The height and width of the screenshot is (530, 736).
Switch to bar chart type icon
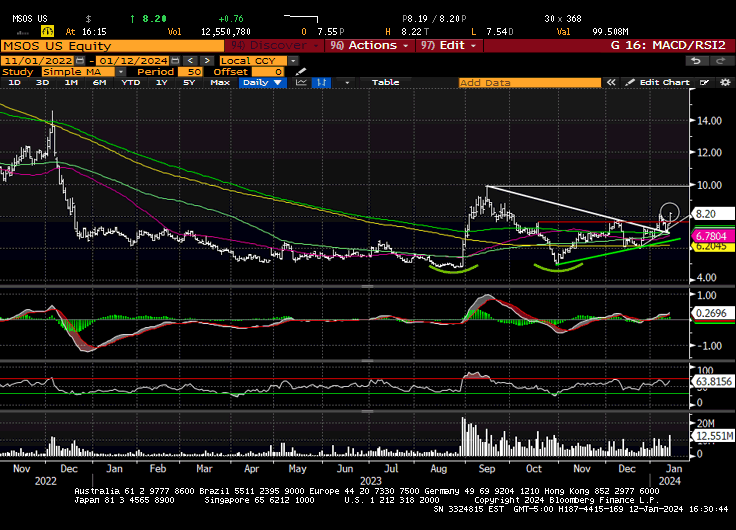coord(322,83)
